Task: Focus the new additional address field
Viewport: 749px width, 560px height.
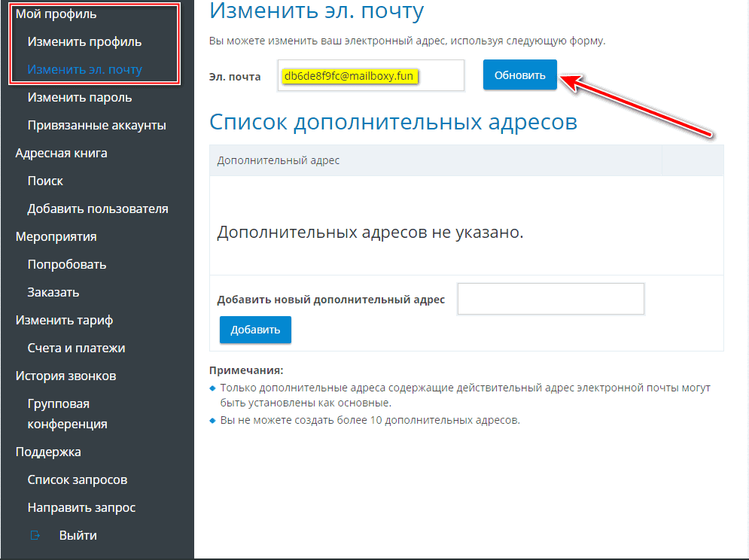Action: (x=551, y=299)
